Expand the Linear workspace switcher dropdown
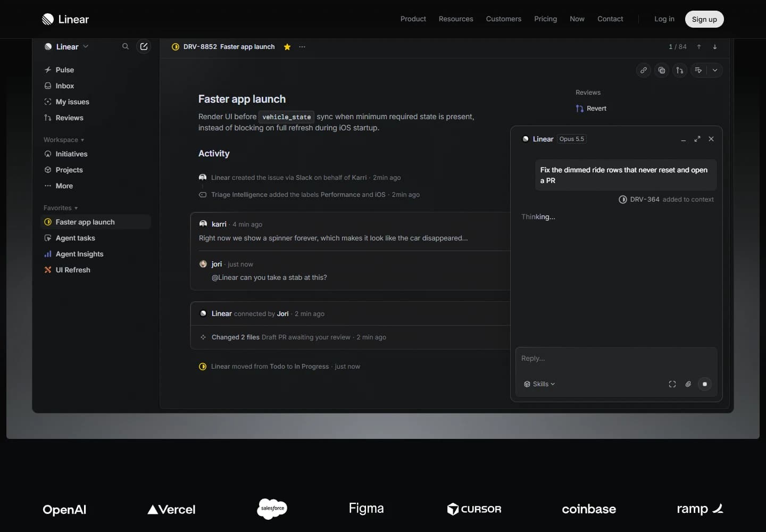 coord(67,47)
